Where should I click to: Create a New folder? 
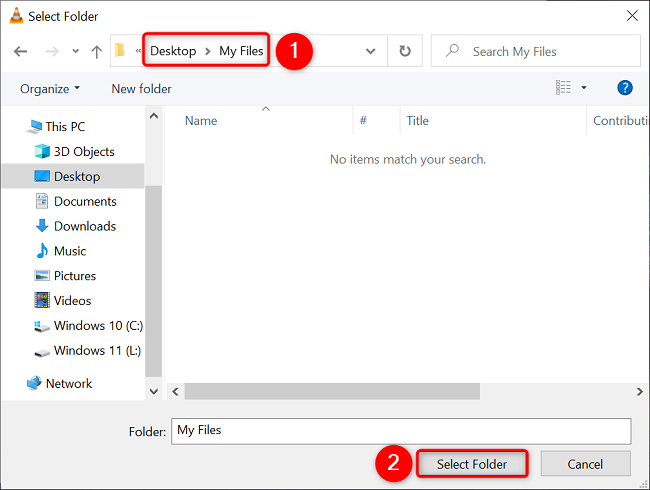141,89
